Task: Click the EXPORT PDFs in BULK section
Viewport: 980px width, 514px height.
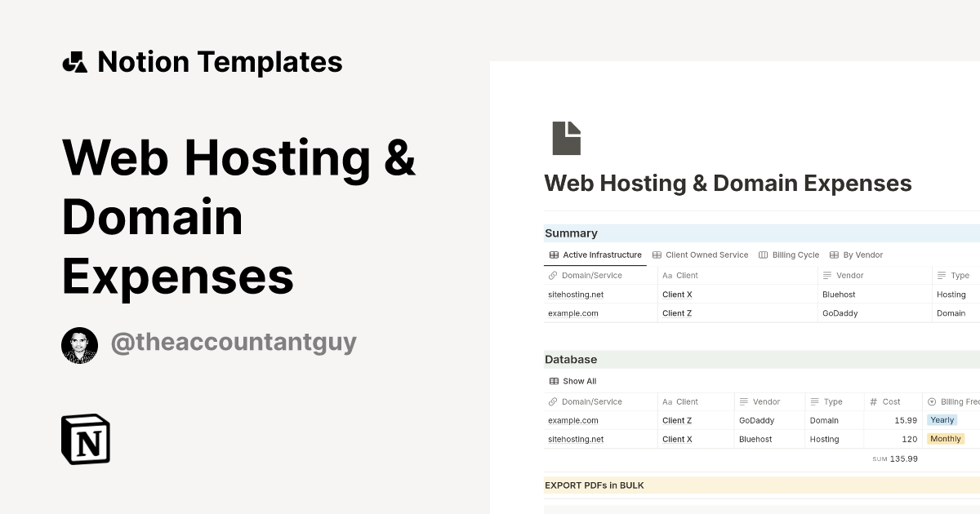Action: point(594,485)
